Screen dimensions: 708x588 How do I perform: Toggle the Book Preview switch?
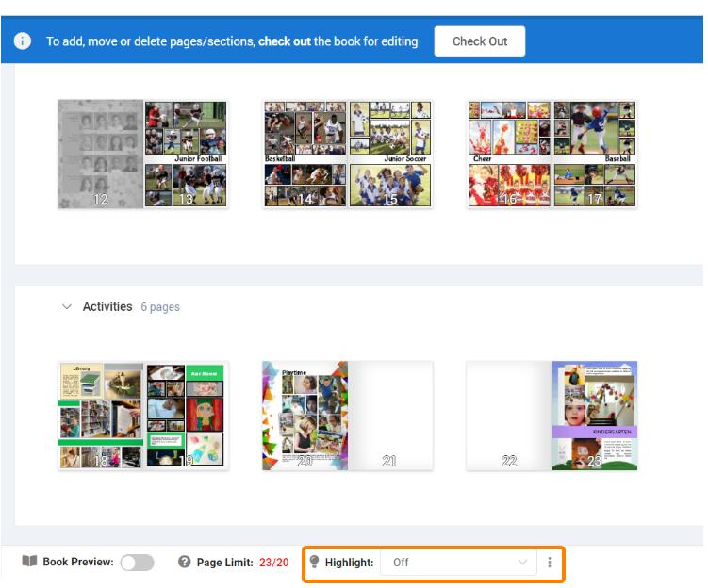click(x=138, y=563)
